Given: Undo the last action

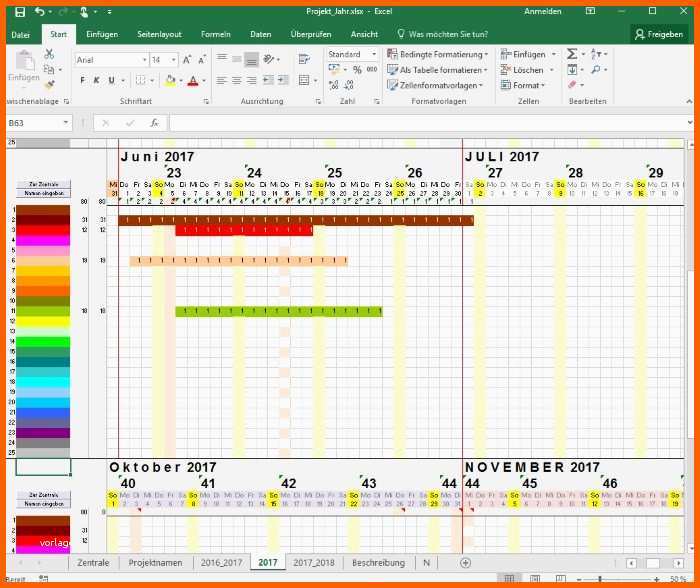Looking at the screenshot, I should click(x=39, y=12).
